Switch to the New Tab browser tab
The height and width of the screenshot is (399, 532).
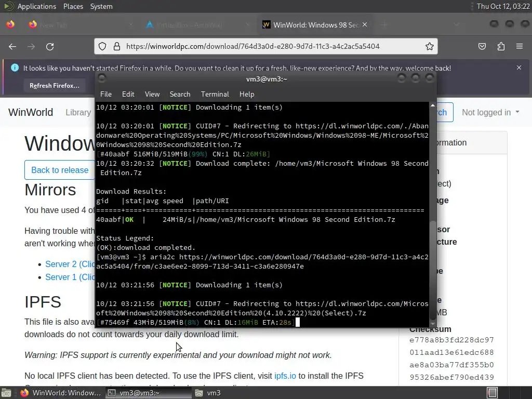[x=81, y=25]
